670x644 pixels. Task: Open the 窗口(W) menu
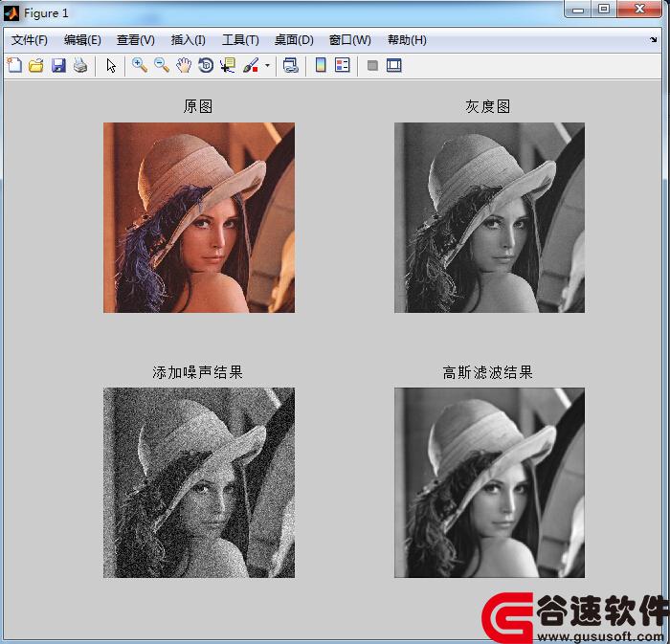click(350, 40)
